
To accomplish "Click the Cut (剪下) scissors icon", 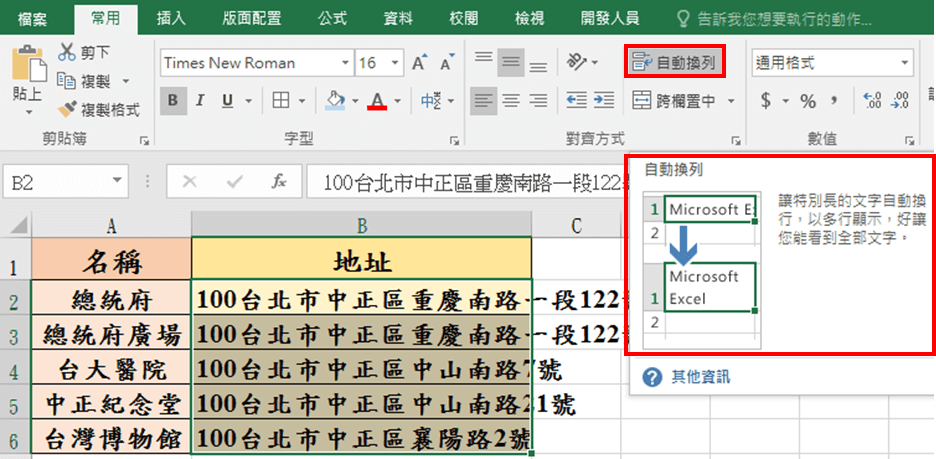I will [68, 52].
